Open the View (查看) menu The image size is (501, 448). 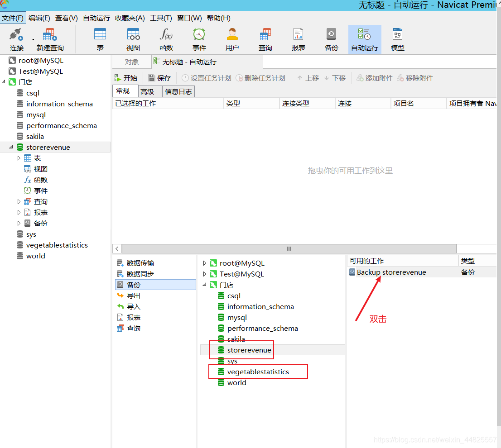coord(67,18)
